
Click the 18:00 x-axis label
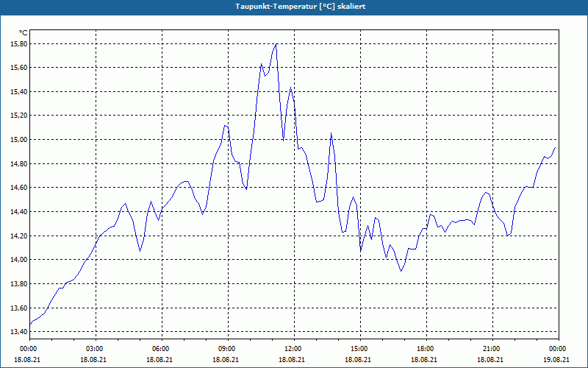pos(424,349)
